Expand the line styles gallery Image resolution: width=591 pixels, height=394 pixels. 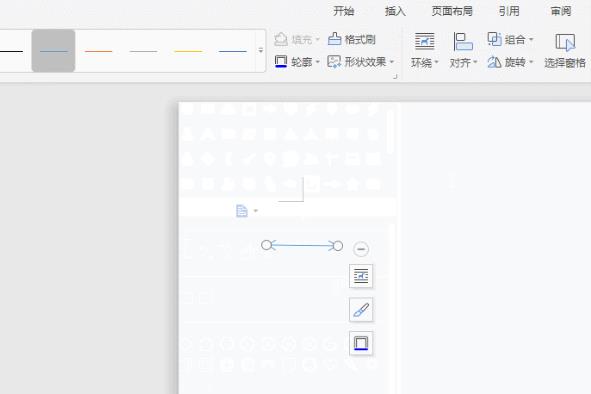click(x=260, y=50)
